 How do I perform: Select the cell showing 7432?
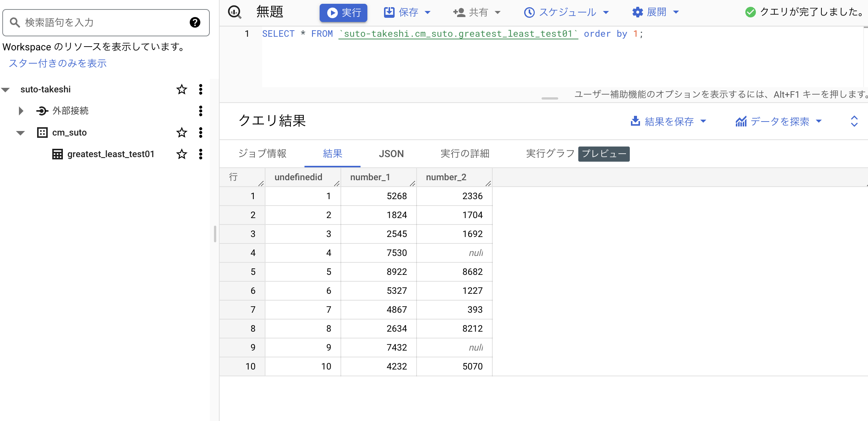tap(379, 348)
